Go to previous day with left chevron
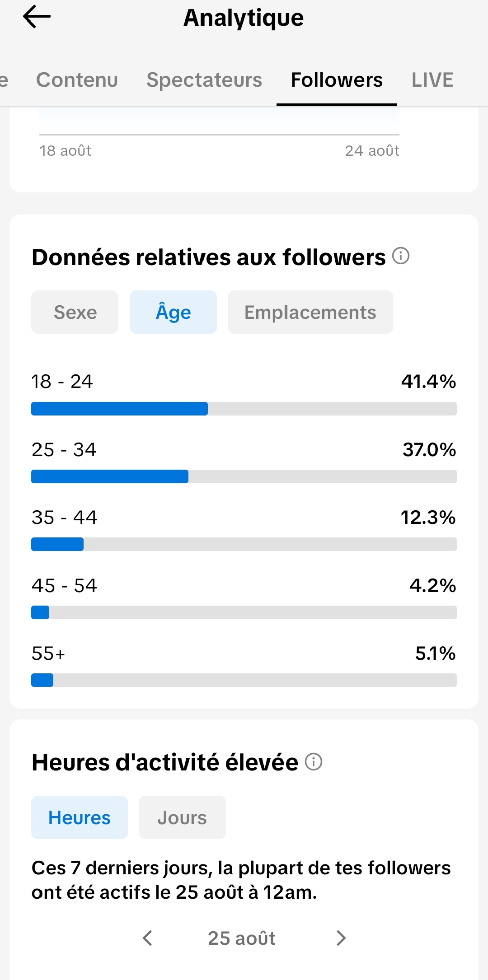Screen dimensions: 488x980 147,938
